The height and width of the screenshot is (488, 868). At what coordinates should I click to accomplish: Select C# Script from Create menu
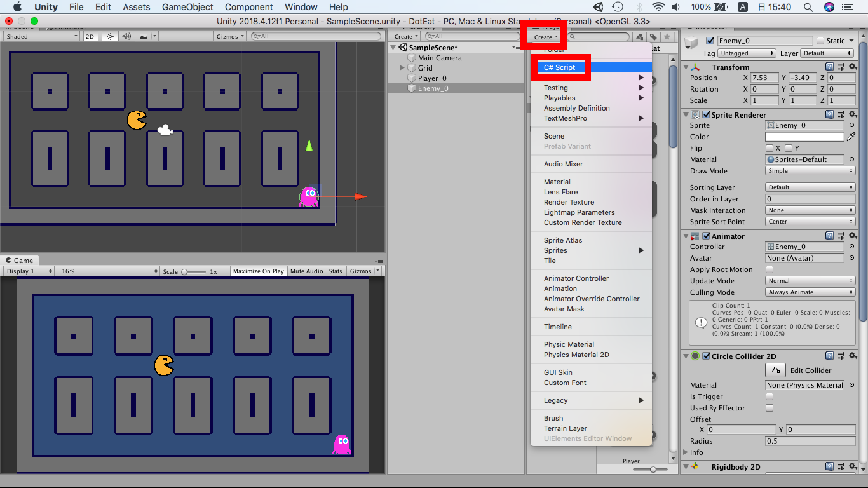click(x=591, y=67)
